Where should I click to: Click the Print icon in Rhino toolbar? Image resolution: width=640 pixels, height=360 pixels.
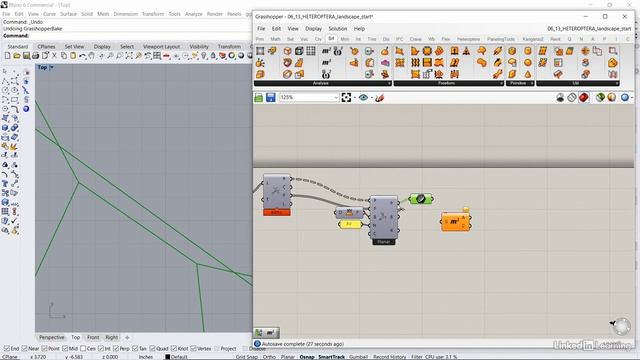(x=36, y=56)
